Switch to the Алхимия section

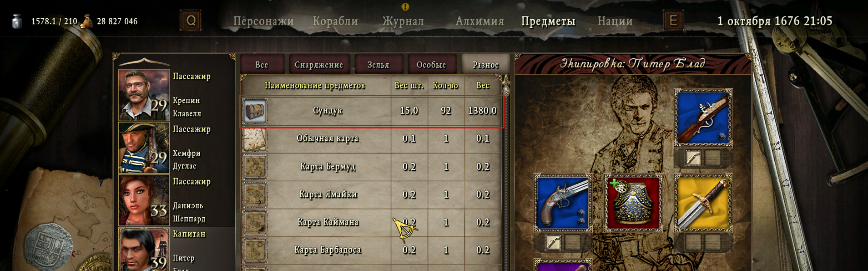point(480,21)
